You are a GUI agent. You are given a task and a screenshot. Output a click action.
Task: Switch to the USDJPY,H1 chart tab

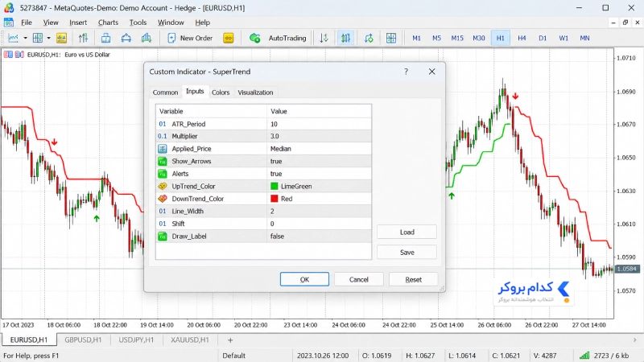pos(136,339)
